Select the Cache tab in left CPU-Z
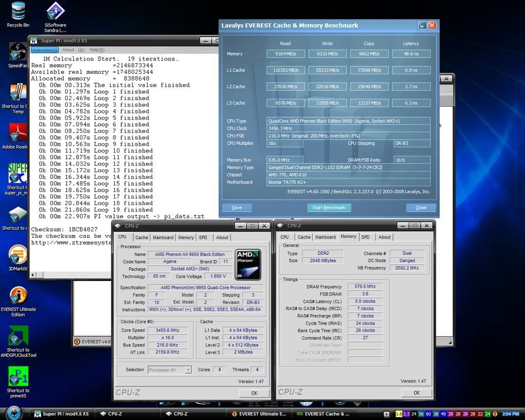This screenshot has width=525, height=420. (x=142, y=237)
